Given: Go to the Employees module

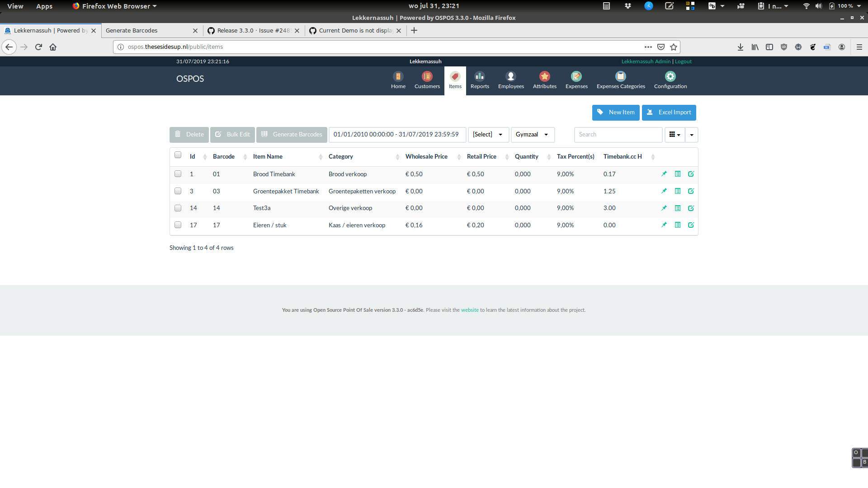Looking at the screenshot, I should [x=510, y=80].
